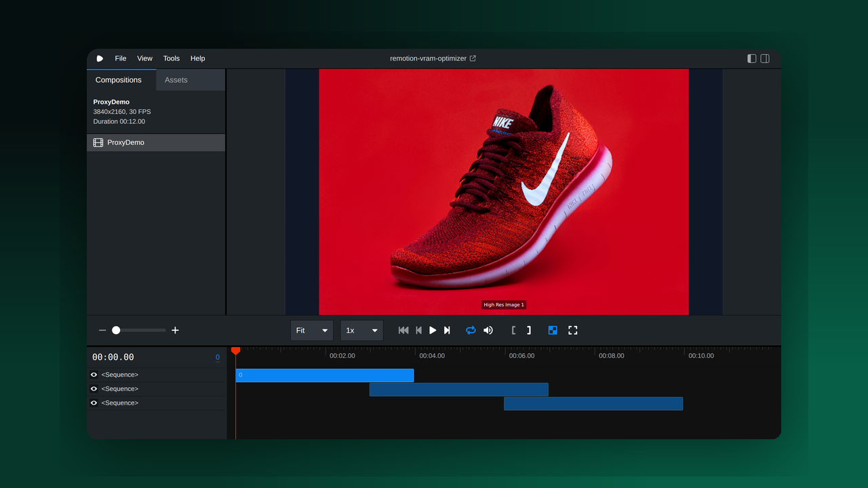Click the 3840x2160, 30 FPS info text
This screenshot has width=868, height=488.
(x=122, y=112)
